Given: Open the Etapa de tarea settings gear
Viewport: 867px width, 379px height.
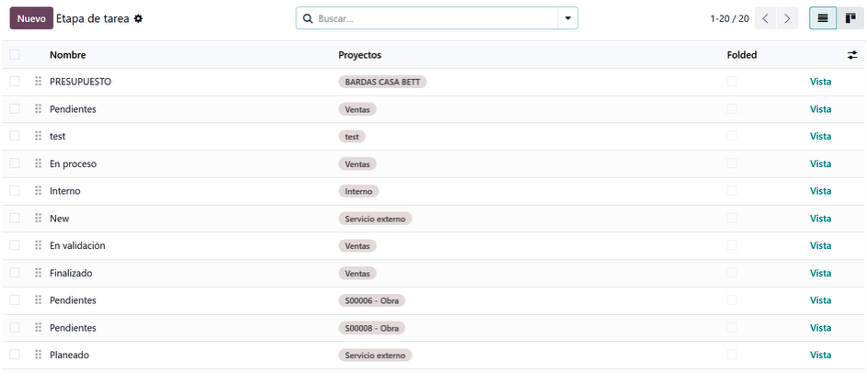Looking at the screenshot, I should 138,18.
